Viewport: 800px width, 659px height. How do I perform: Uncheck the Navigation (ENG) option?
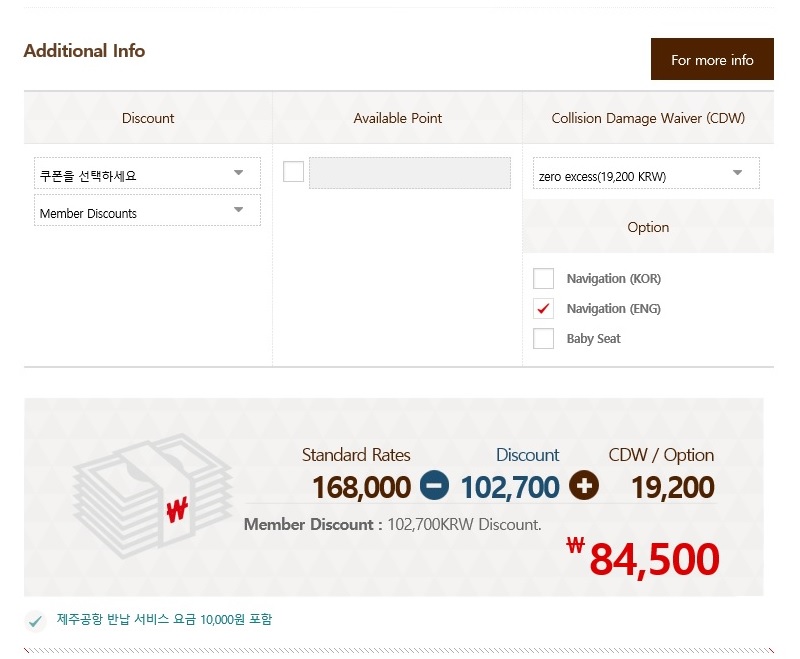543,309
